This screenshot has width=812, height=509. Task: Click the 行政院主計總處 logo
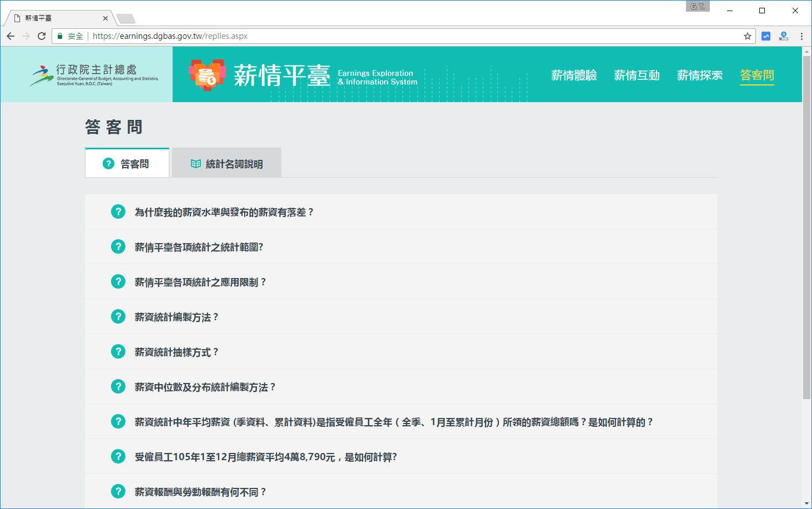point(94,75)
